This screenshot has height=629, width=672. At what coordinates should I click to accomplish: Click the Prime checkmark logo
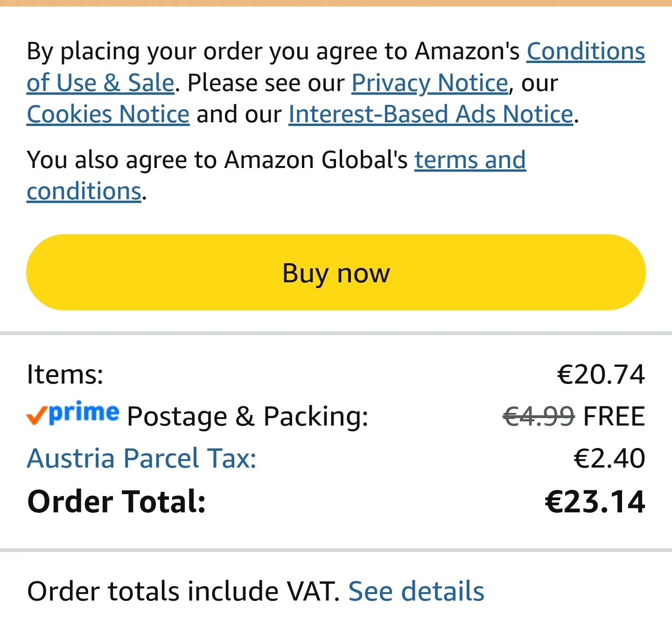(x=73, y=413)
